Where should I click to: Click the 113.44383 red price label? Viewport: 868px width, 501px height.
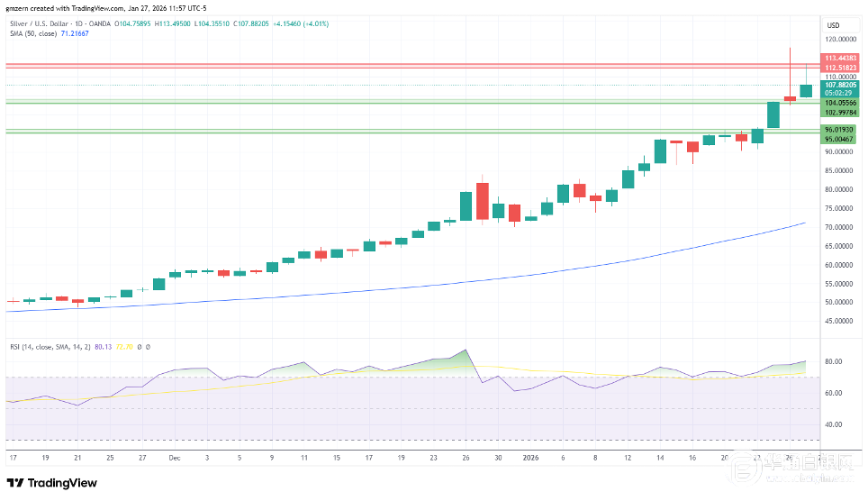point(839,58)
